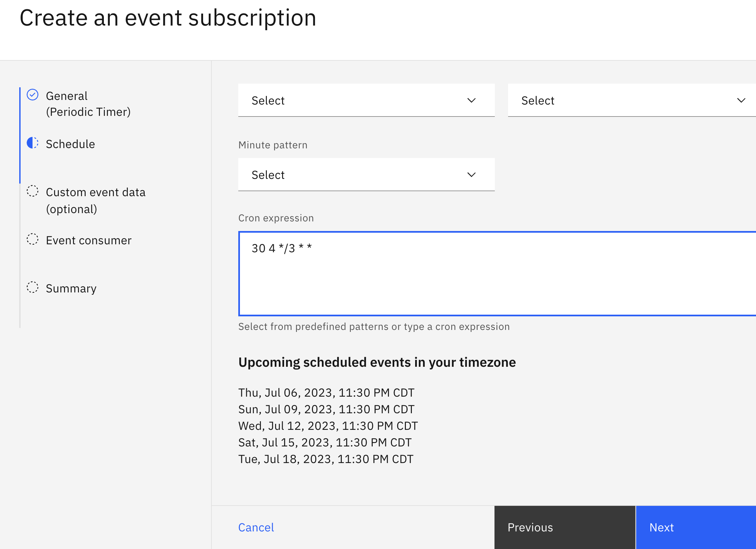
Task: Click the dashed circle icon for Event consumer
Action: [32, 239]
